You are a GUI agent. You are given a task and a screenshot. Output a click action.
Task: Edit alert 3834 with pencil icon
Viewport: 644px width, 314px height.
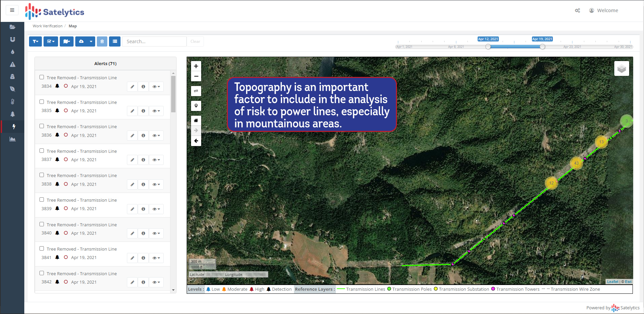(x=132, y=87)
